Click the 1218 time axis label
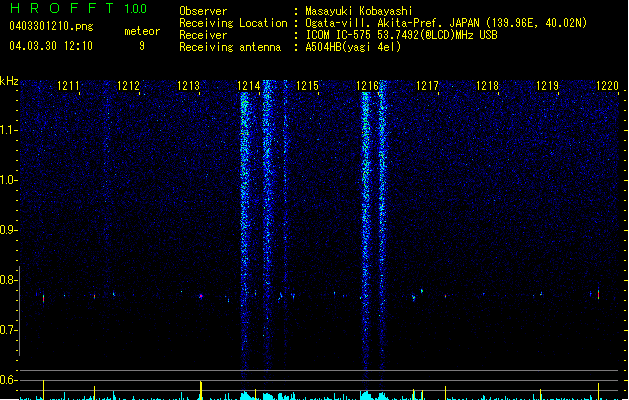 [x=487, y=86]
